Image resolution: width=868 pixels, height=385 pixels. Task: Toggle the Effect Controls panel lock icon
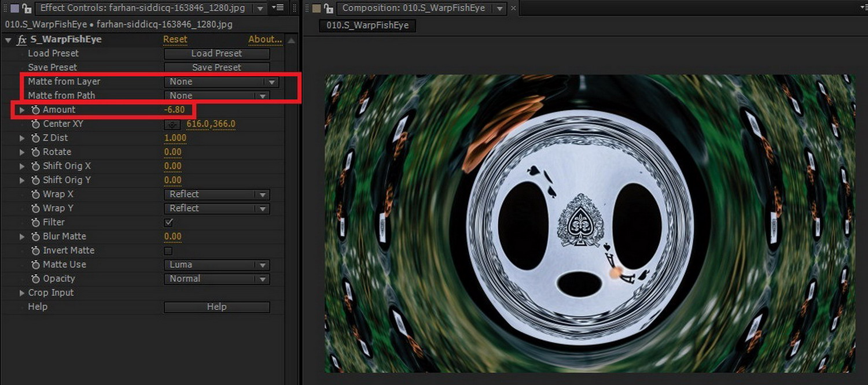(x=26, y=8)
